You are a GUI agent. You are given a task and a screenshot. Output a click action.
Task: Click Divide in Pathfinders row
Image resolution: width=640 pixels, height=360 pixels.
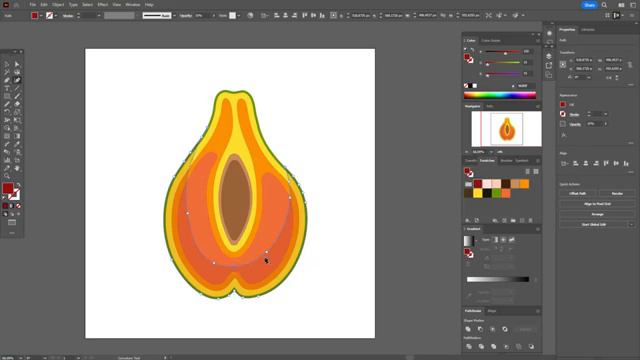469,347
